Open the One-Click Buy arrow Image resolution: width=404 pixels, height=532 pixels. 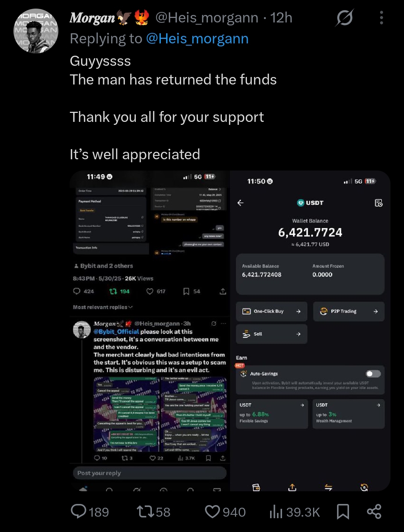pyautogui.click(x=298, y=311)
